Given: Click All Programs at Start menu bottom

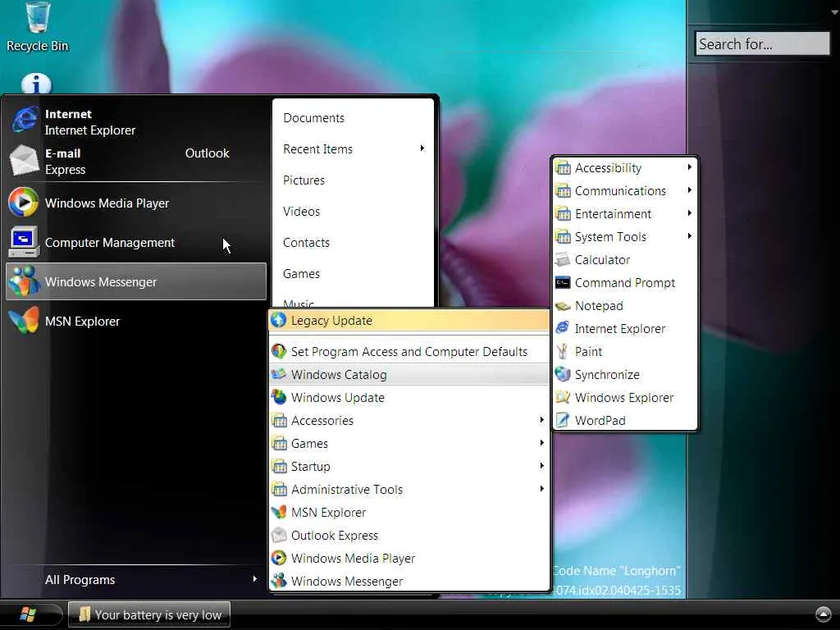Looking at the screenshot, I should click(x=80, y=580).
